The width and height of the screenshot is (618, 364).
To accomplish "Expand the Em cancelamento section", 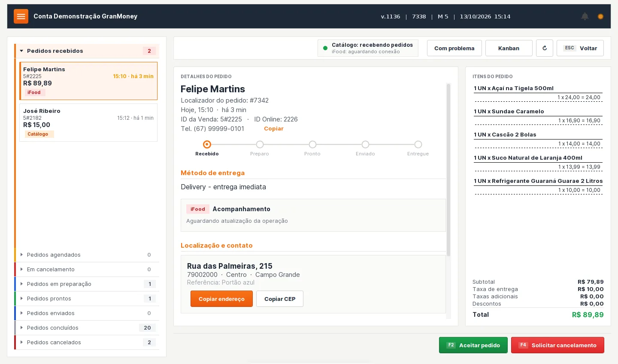I will coord(87,269).
